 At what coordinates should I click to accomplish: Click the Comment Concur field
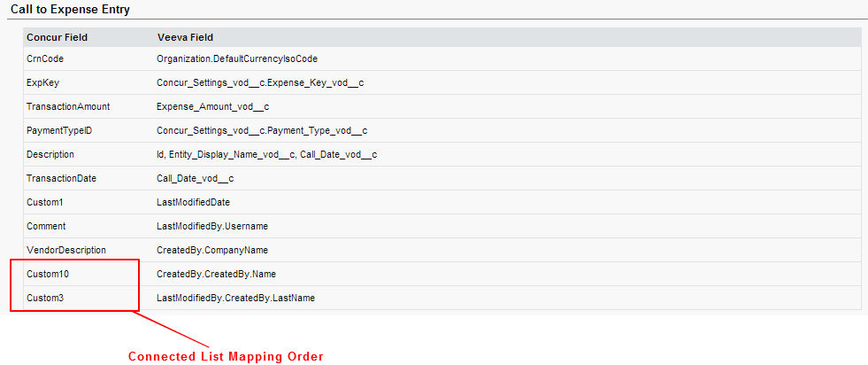point(46,226)
